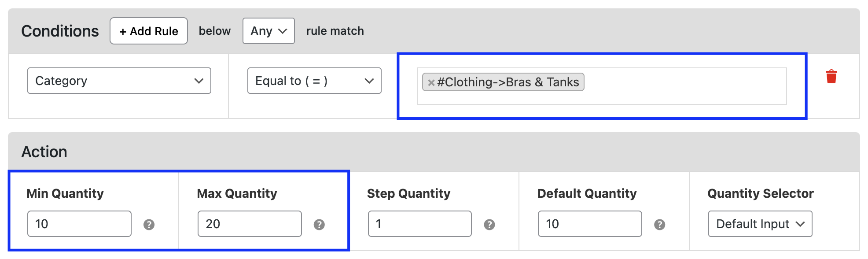This screenshot has height=259, width=868.
Task: Select the Step Quantity input field
Action: [x=420, y=224]
